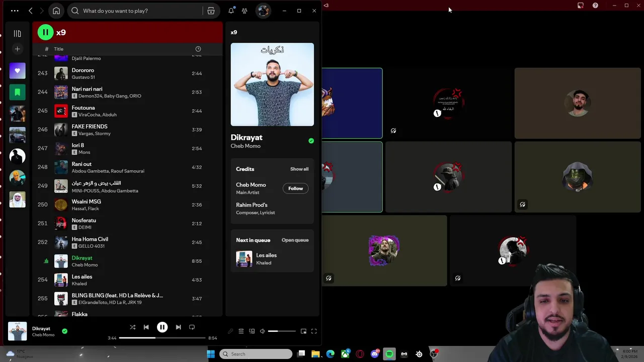Go back in Spotify navigation
The height and width of the screenshot is (362, 644).
click(x=31, y=11)
